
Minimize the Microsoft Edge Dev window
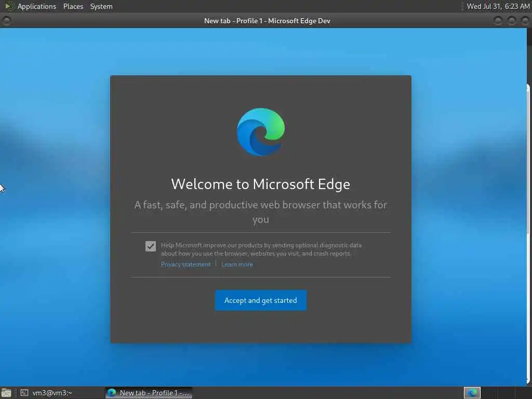tap(498, 21)
